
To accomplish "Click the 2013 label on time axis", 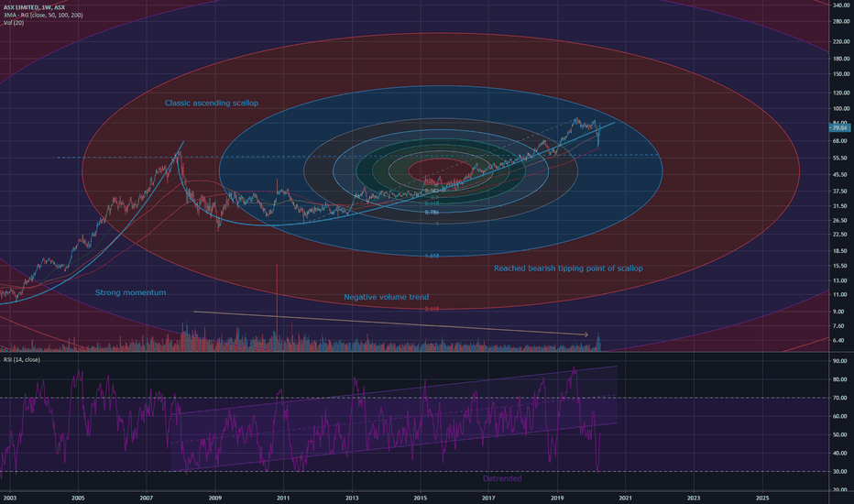I will (352, 498).
